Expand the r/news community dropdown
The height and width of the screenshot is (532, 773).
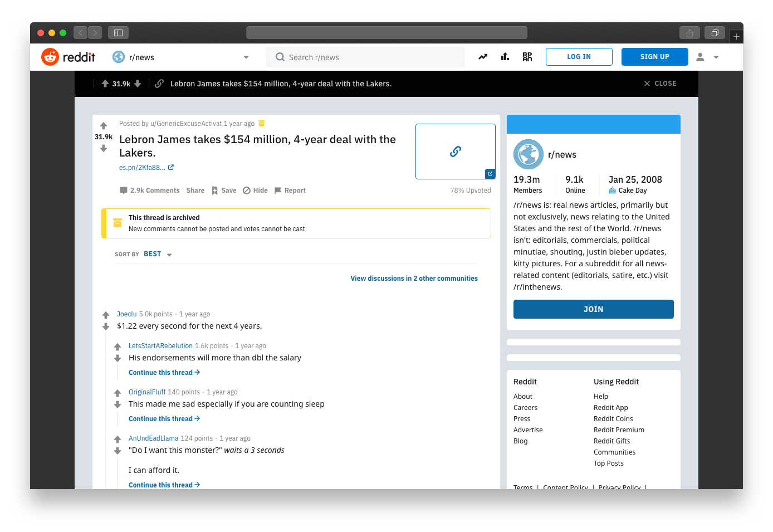pyautogui.click(x=246, y=57)
